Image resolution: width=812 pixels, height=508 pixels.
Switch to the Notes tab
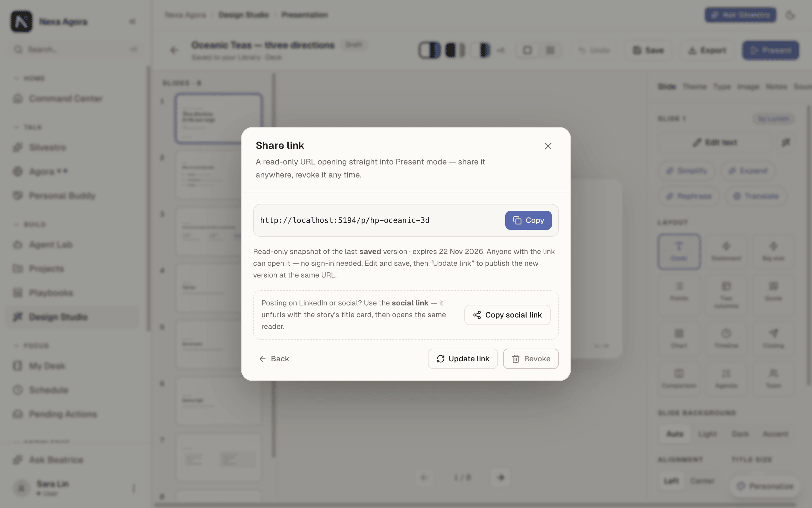coord(776,87)
